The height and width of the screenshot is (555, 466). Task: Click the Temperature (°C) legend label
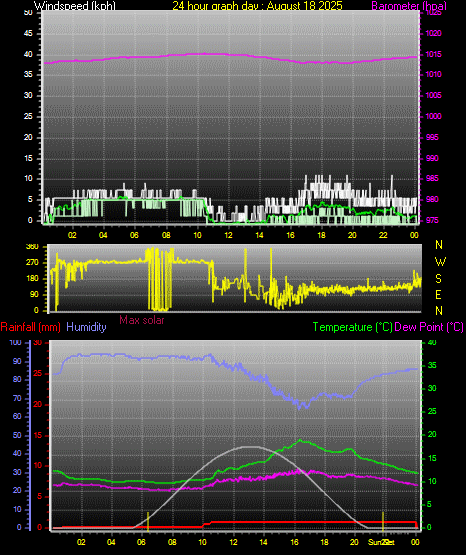352,327
